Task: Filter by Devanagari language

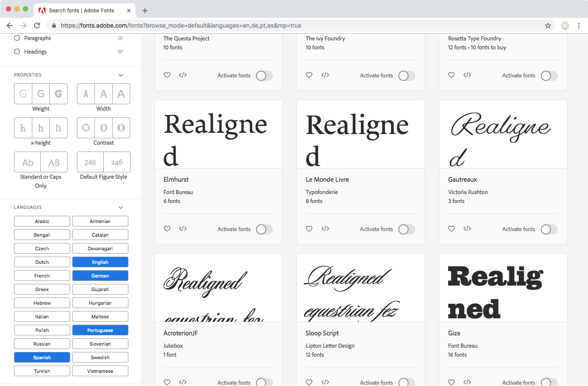Action: point(100,249)
